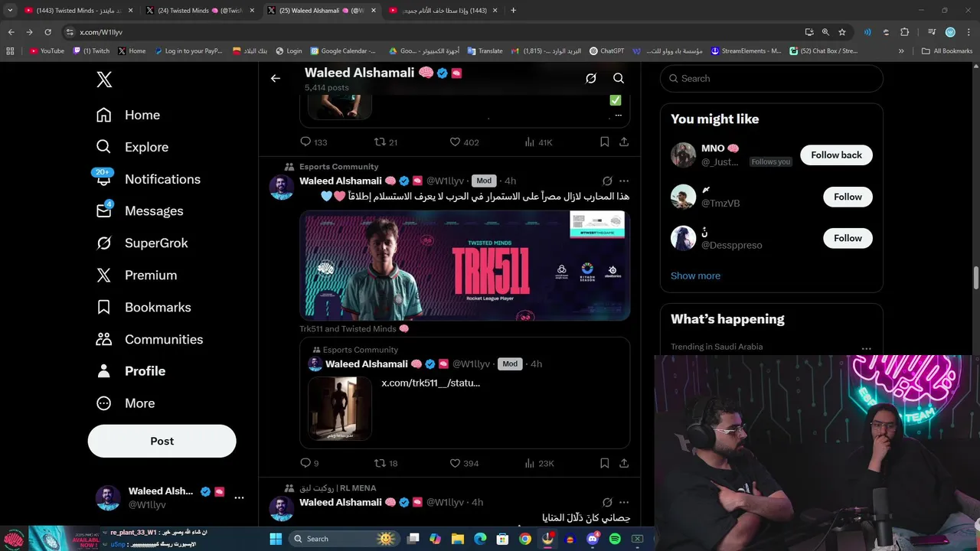Follow the @Desspppreso account

(x=848, y=238)
